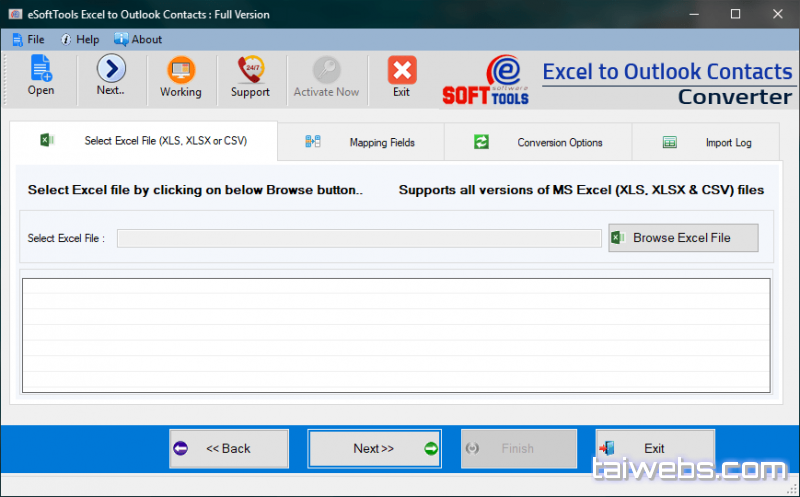Open the File menu
800x497 pixels.
pyautogui.click(x=28, y=39)
